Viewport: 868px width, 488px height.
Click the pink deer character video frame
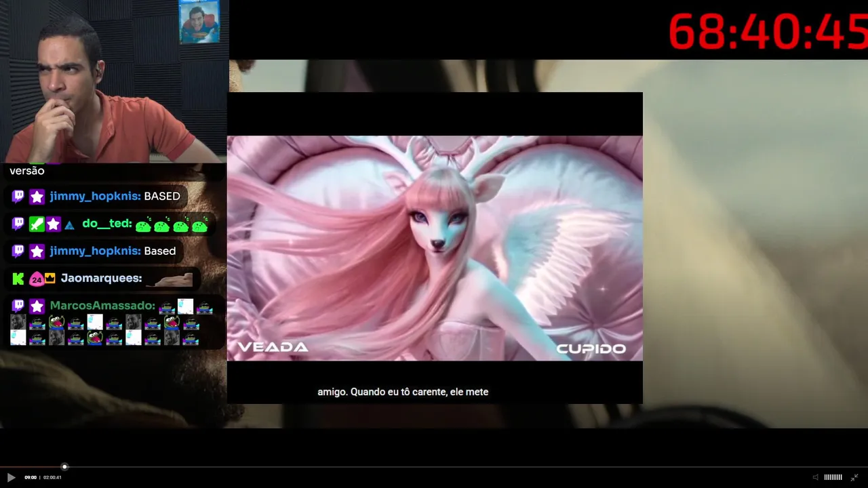[x=435, y=248]
